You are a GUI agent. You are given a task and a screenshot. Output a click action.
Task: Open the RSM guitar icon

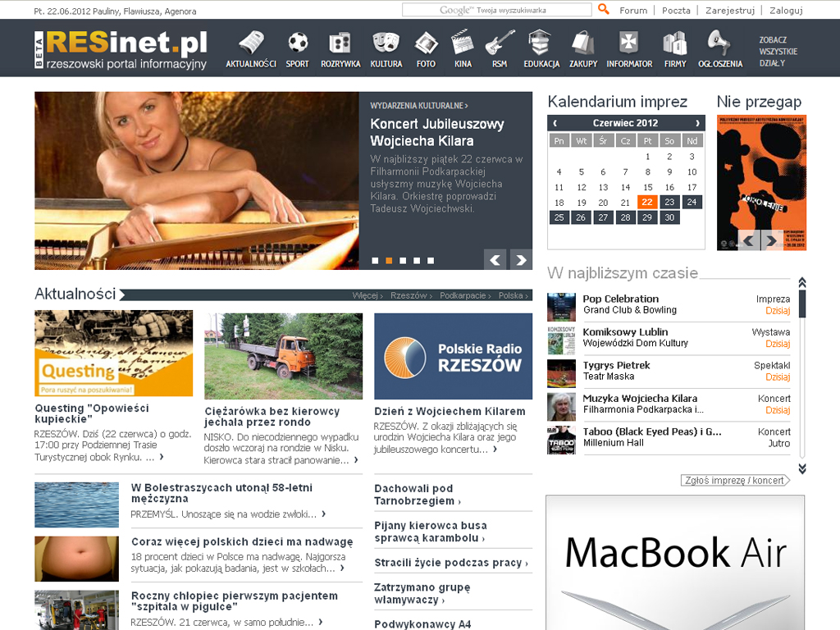click(x=500, y=43)
